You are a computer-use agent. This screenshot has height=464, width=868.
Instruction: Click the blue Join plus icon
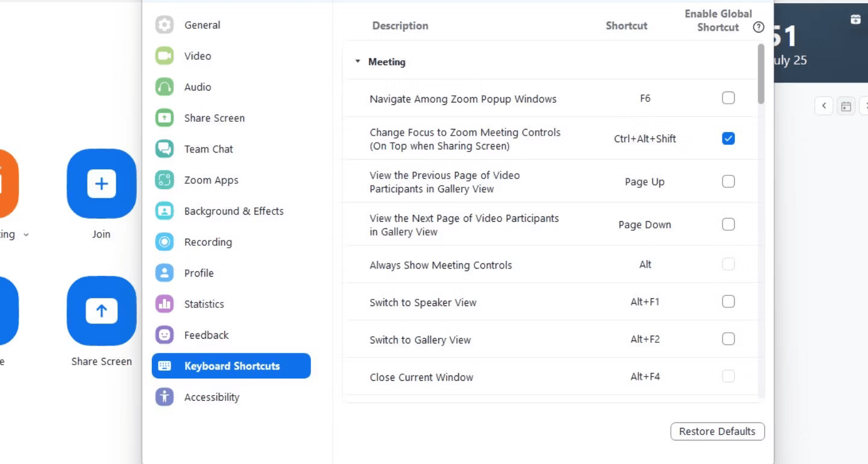click(101, 184)
